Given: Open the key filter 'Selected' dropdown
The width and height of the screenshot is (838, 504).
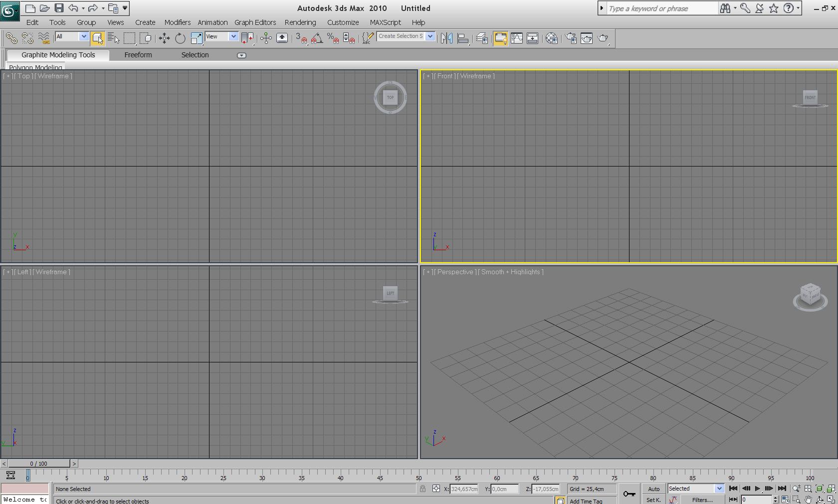Looking at the screenshot, I should 719,489.
